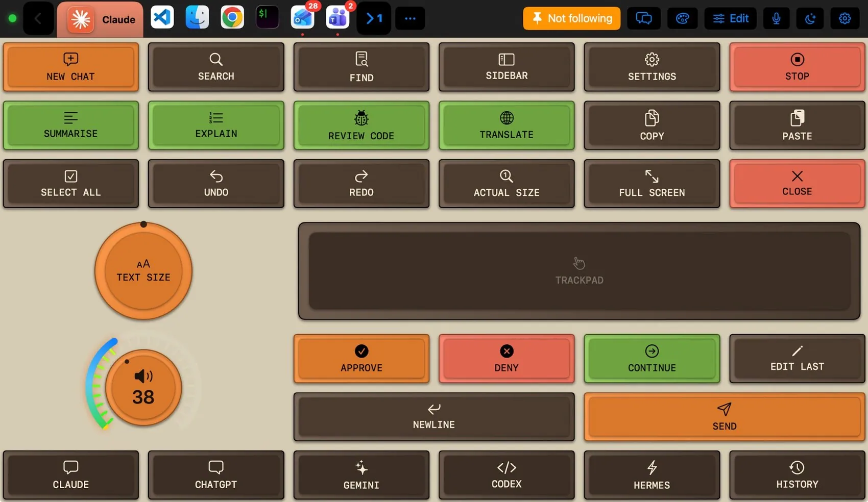The height and width of the screenshot is (502, 868).
Task: Click the Search key
Action: tap(216, 67)
